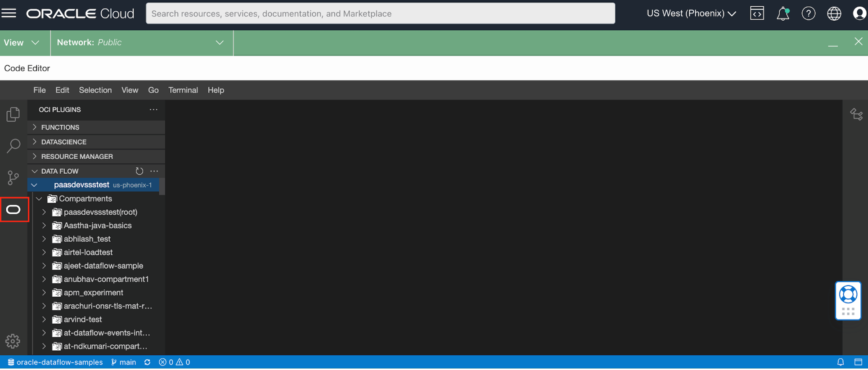868x370 pixels.
Task: Open the Terminal menu
Action: click(183, 90)
